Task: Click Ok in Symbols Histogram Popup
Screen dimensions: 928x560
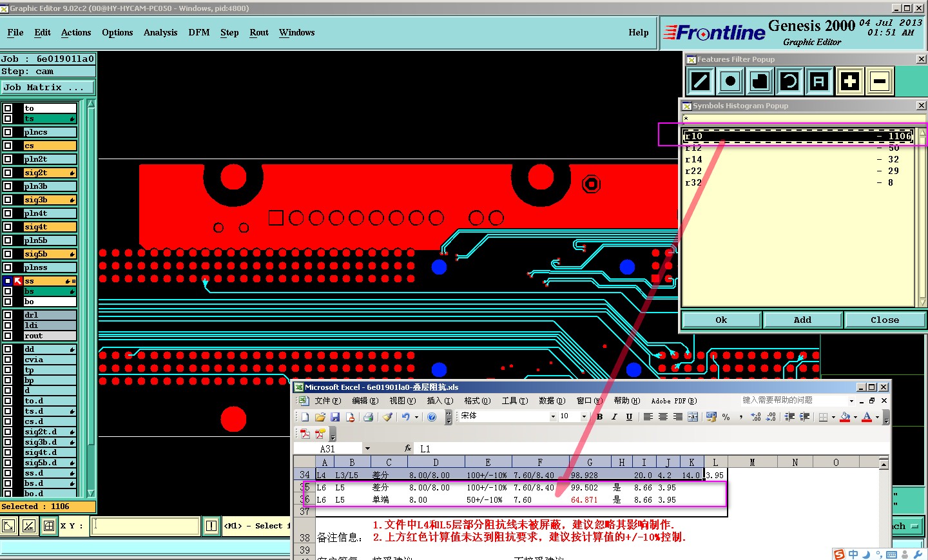Action: 721,320
